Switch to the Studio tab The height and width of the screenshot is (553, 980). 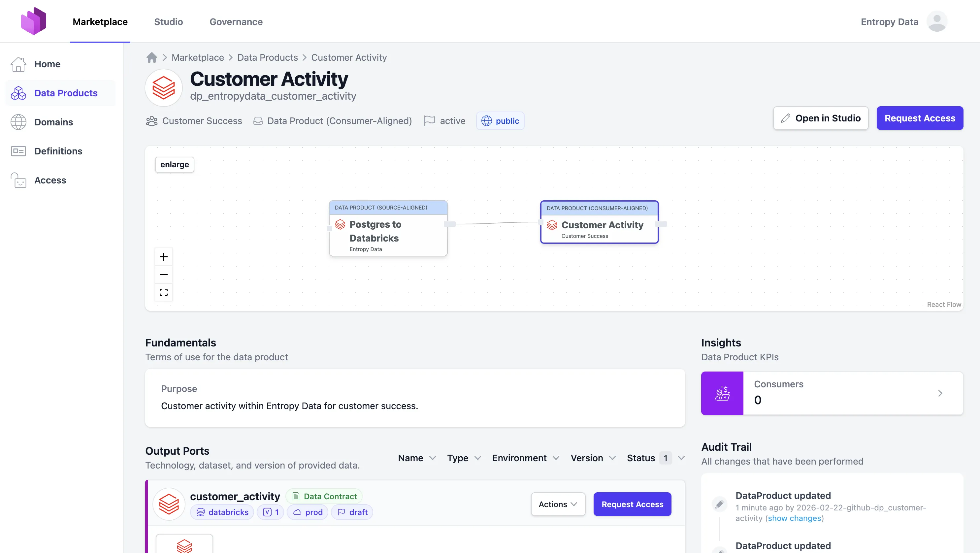coord(169,22)
